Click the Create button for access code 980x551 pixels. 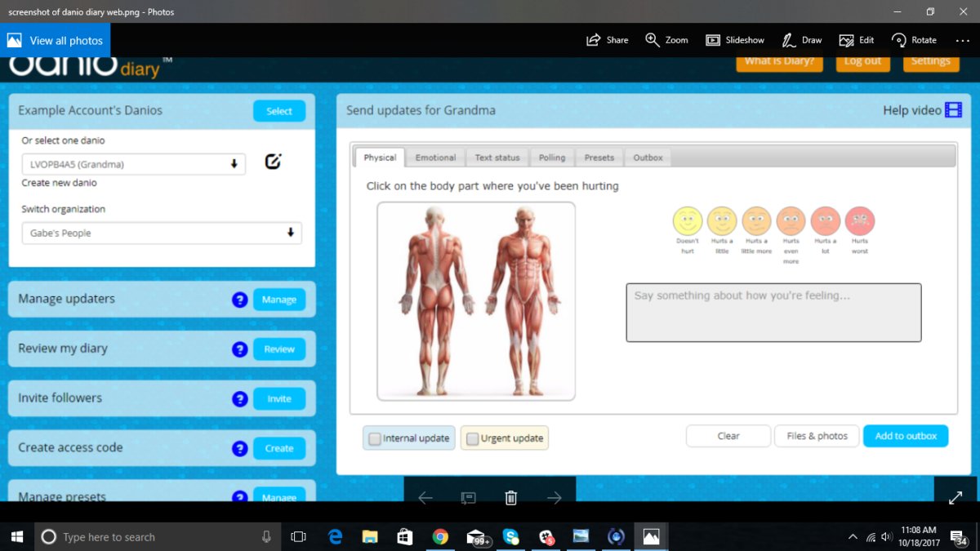[x=279, y=448]
